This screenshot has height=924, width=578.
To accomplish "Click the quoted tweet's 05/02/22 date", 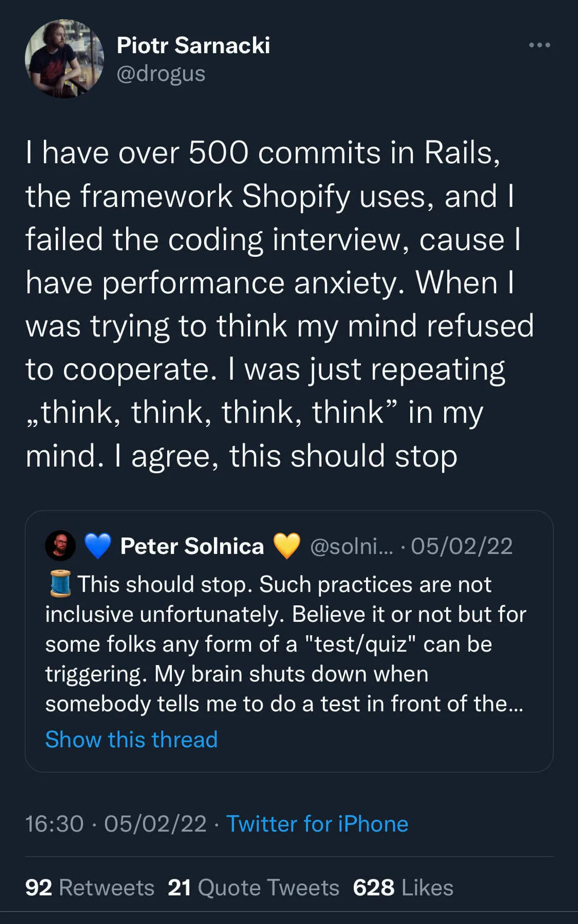I will pyautogui.click(x=461, y=546).
